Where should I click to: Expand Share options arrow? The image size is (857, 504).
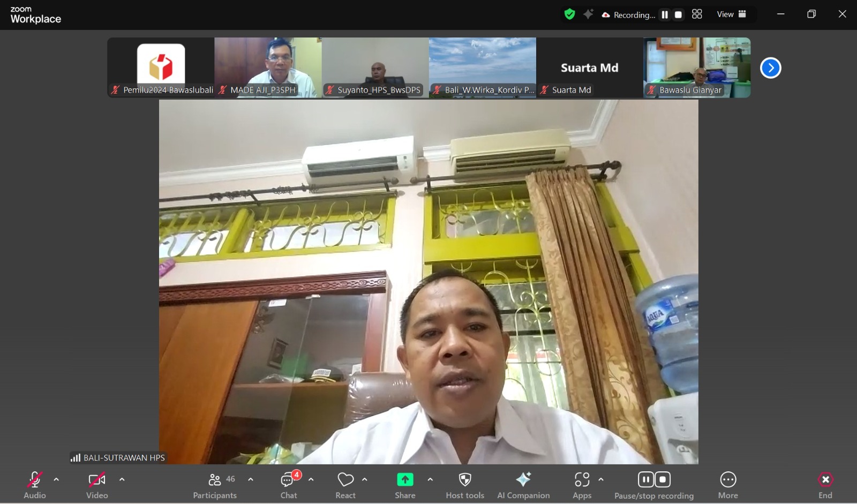[x=430, y=479]
